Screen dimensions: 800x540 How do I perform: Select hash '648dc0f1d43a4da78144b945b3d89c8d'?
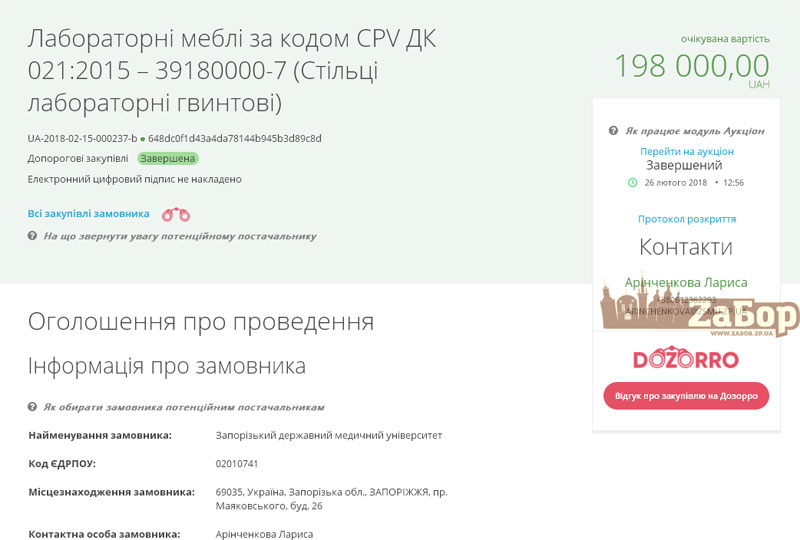click(235, 138)
